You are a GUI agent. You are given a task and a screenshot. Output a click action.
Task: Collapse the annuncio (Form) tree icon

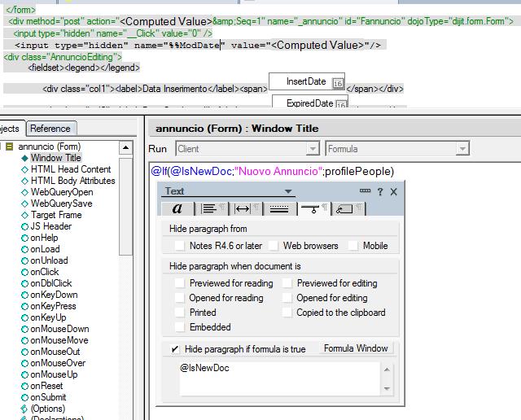coord(9,147)
